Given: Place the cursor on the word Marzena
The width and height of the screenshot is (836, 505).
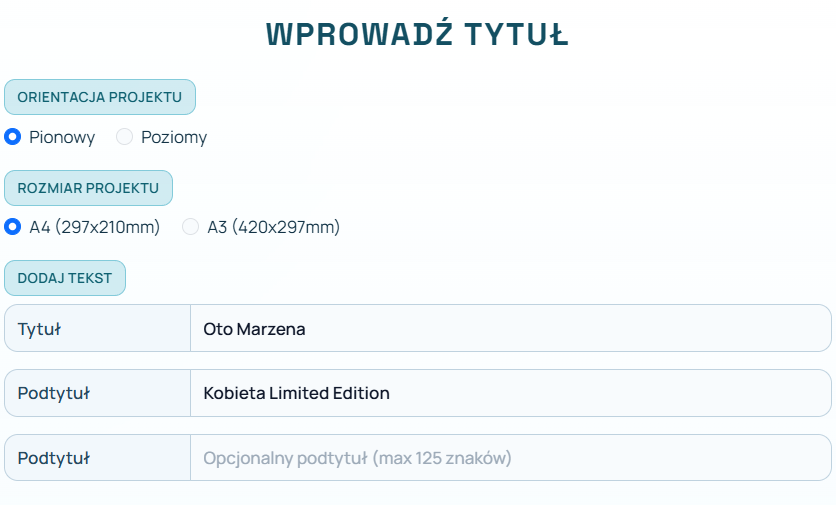Looking at the screenshot, I should (x=271, y=328).
